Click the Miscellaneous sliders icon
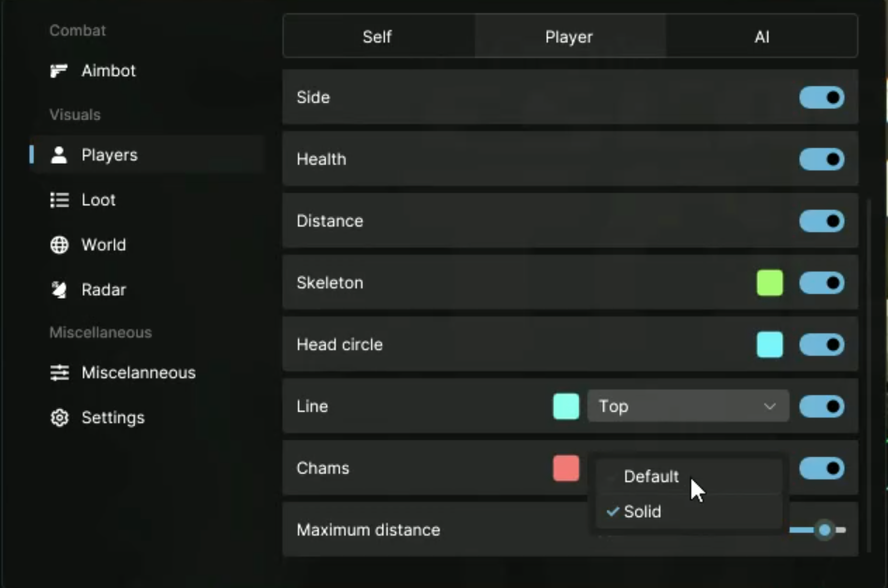Viewport: 888px width, 588px height. coord(59,373)
